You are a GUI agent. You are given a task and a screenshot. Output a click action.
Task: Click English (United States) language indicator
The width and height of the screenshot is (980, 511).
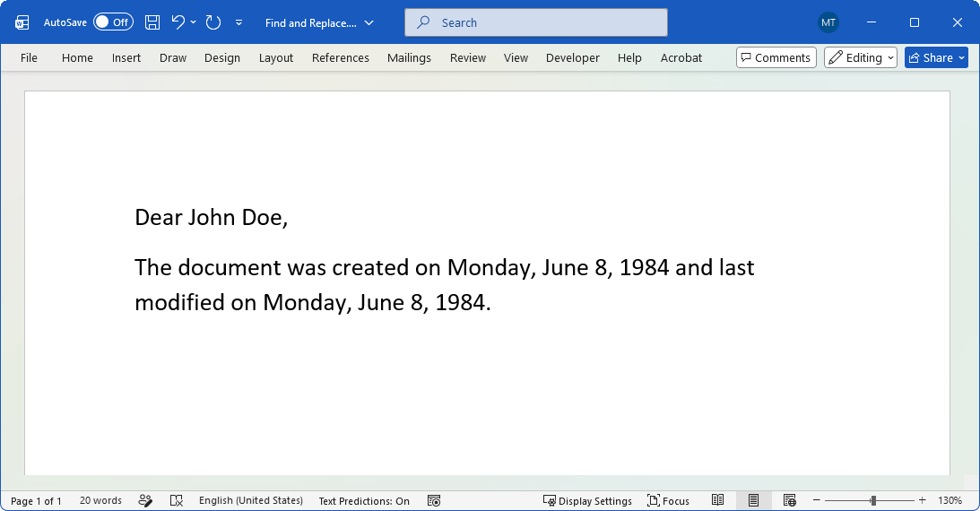pyautogui.click(x=251, y=500)
